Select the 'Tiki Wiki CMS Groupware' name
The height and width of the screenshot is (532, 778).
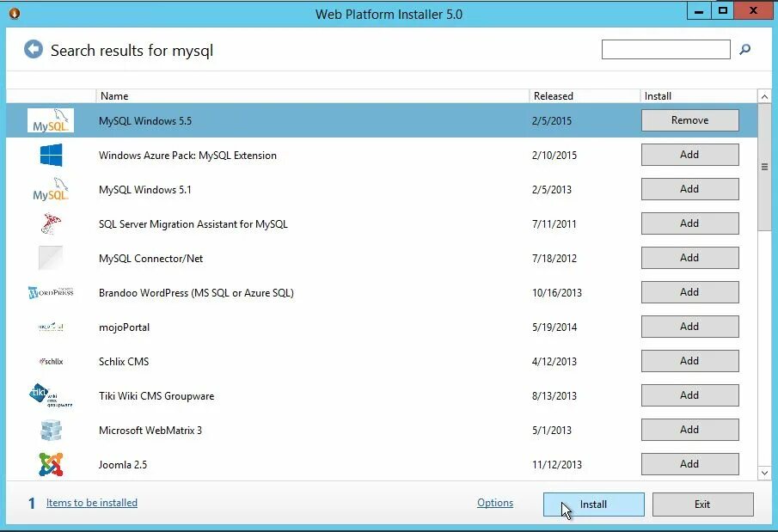(x=156, y=396)
